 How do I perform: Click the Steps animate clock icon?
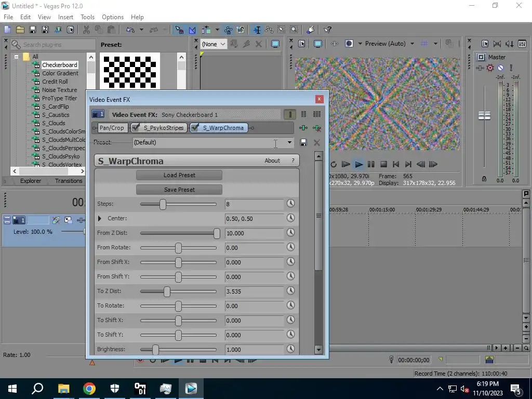(290, 204)
